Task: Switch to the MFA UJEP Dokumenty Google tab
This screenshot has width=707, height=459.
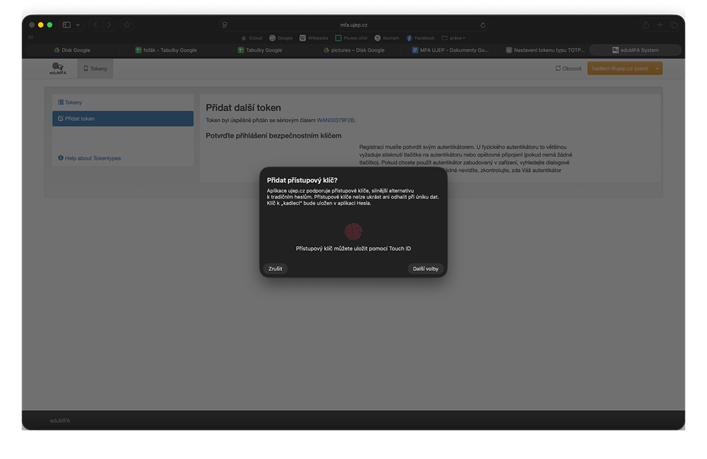Action: click(x=450, y=50)
